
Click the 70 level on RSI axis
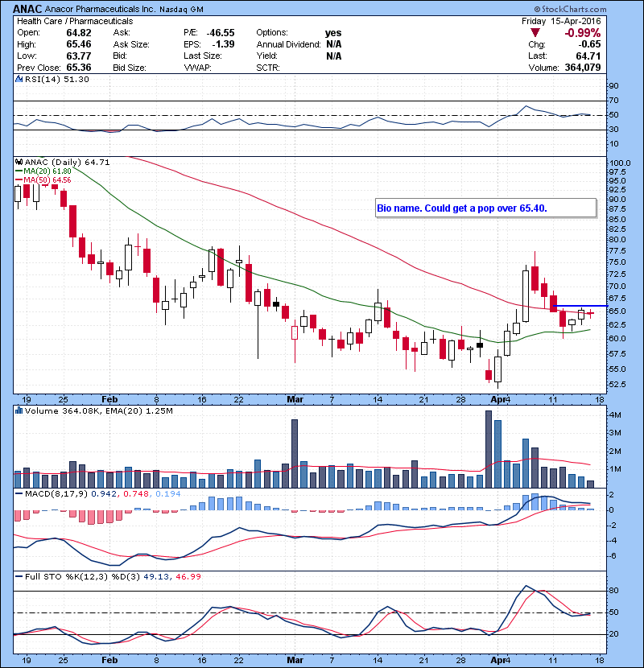click(x=614, y=101)
